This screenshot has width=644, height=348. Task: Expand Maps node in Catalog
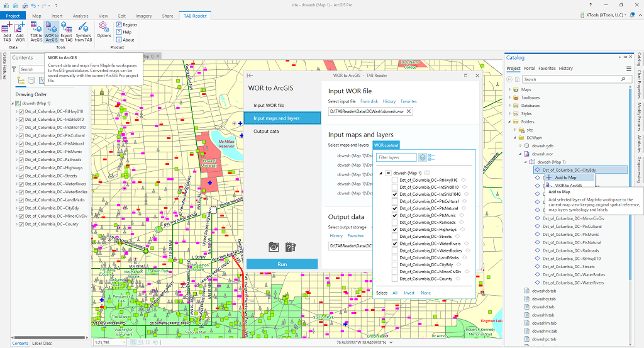[509, 89]
